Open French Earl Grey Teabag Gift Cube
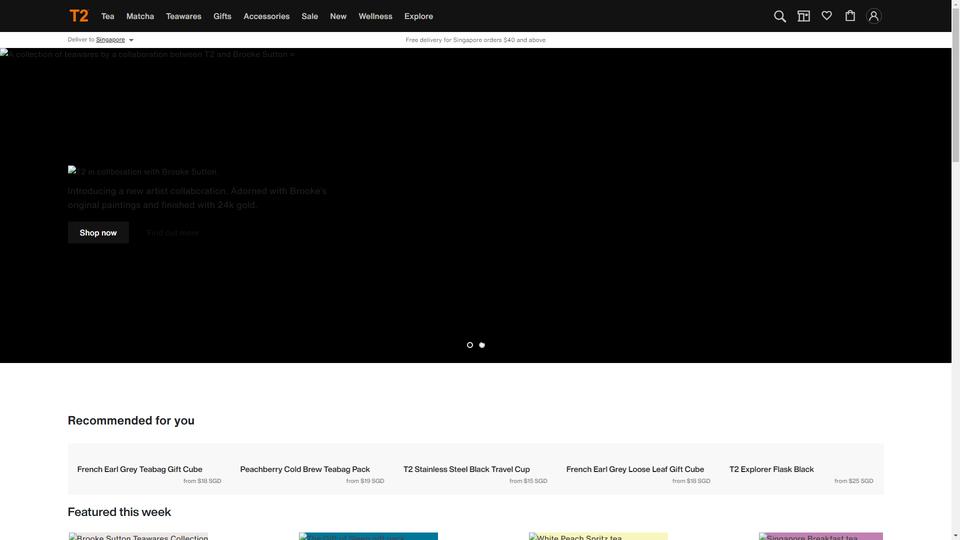The width and height of the screenshot is (960, 540). [140, 469]
